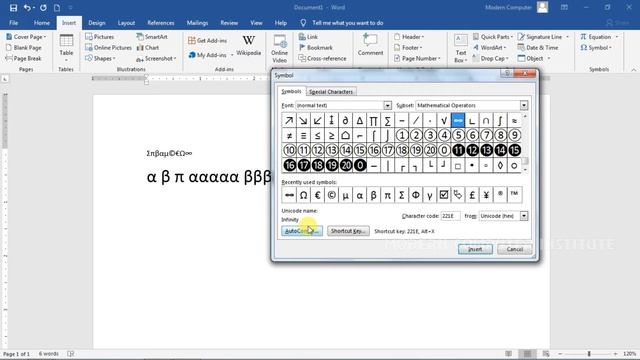The height and width of the screenshot is (360, 640).
Task: Expand the Screenshot dropdown
Action: coord(175,59)
